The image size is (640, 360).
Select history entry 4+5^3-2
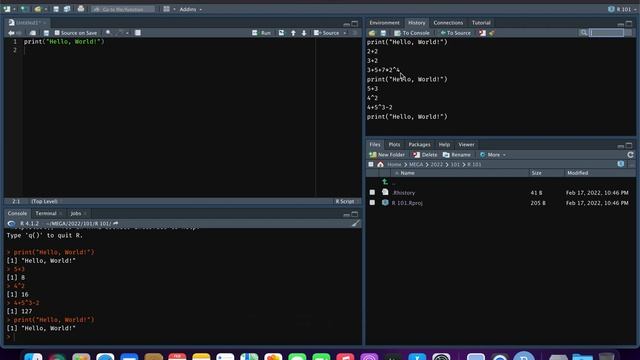380,107
